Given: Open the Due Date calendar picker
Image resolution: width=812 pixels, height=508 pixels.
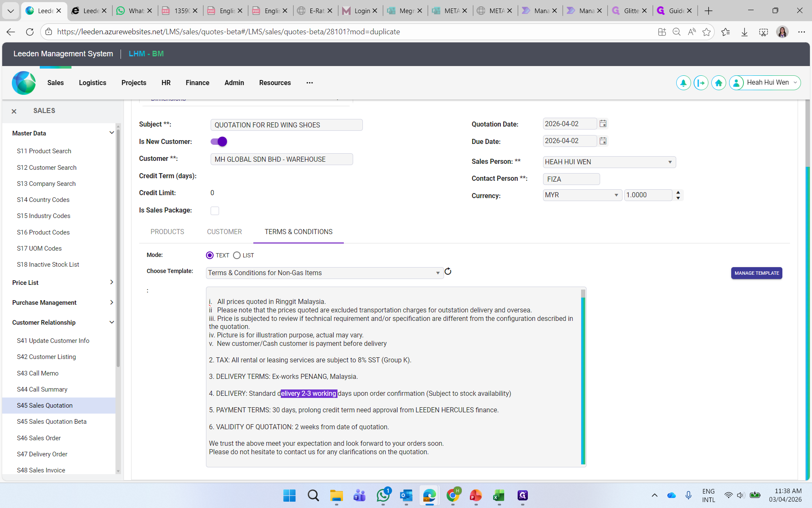Looking at the screenshot, I should click(x=603, y=141).
